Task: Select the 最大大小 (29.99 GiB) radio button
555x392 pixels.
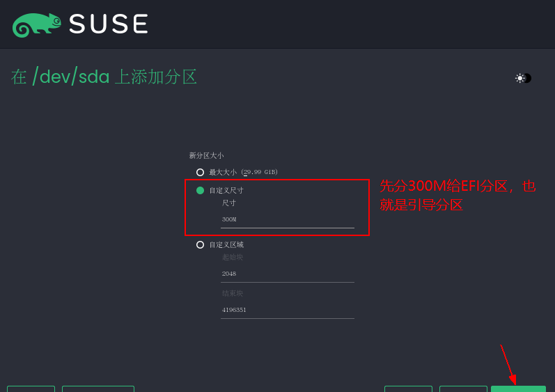Action: click(x=200, y=172)
